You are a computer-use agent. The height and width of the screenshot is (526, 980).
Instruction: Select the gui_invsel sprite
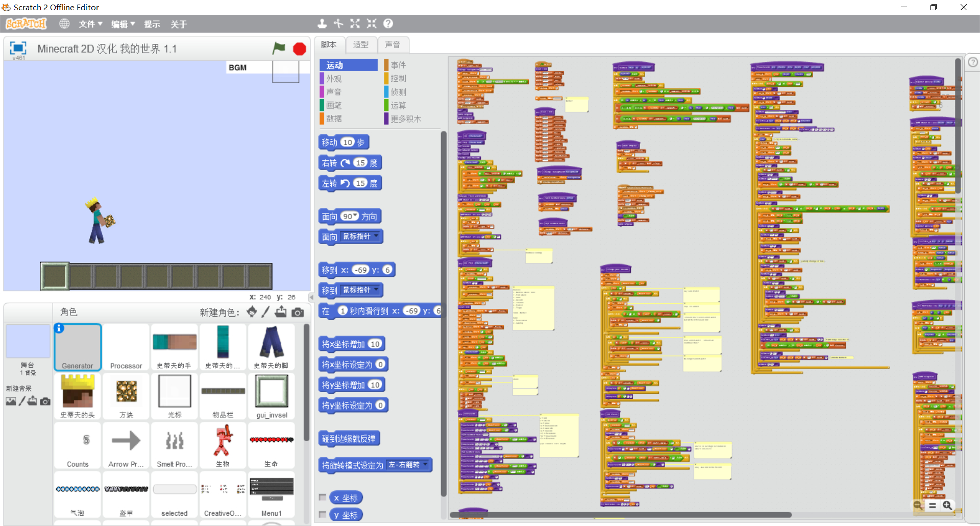[x=272, y=396]
